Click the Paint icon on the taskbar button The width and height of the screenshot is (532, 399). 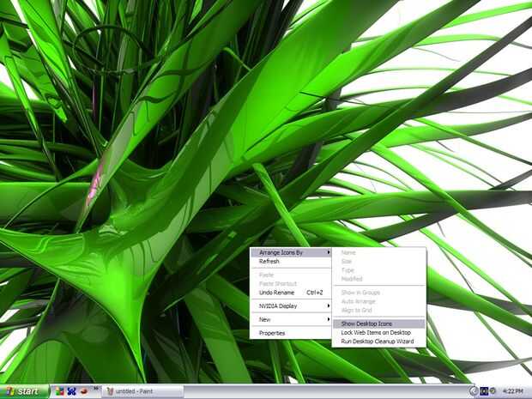coord(110,391)
